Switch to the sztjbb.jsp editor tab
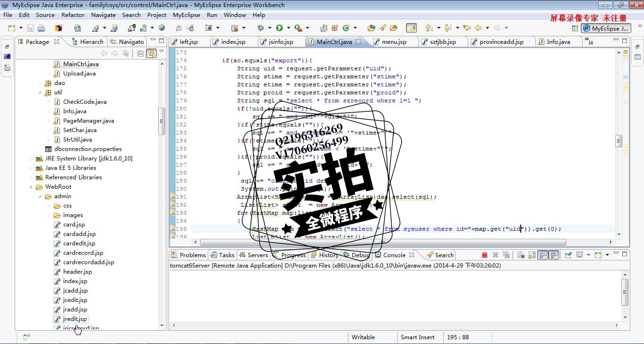This screenshot has height=344, width=644. (x=443, y=42)
